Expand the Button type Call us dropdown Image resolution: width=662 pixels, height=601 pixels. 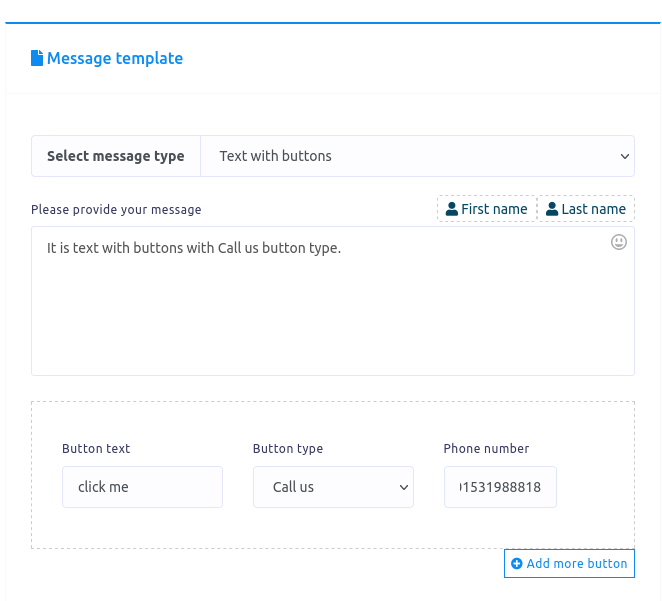tap(333, 487)
